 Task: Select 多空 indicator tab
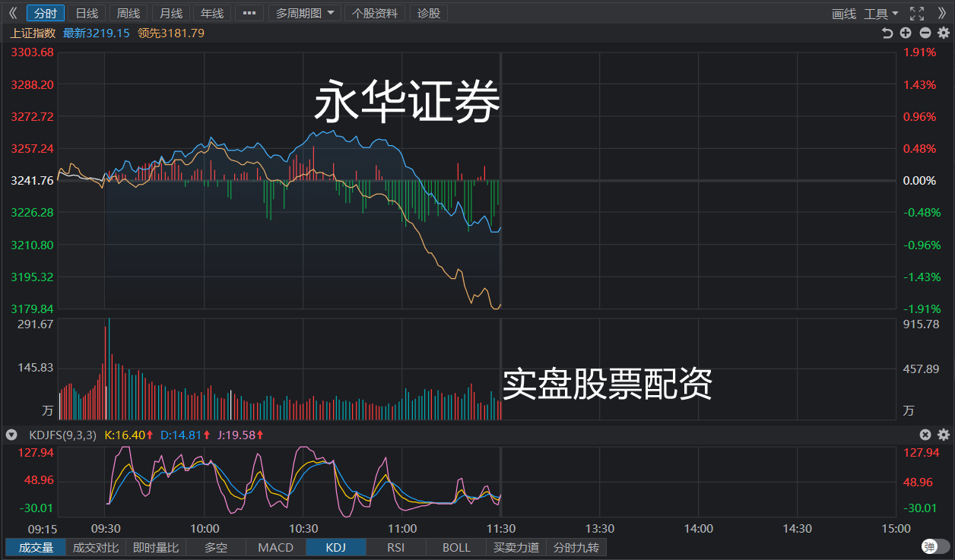(216, 547)
